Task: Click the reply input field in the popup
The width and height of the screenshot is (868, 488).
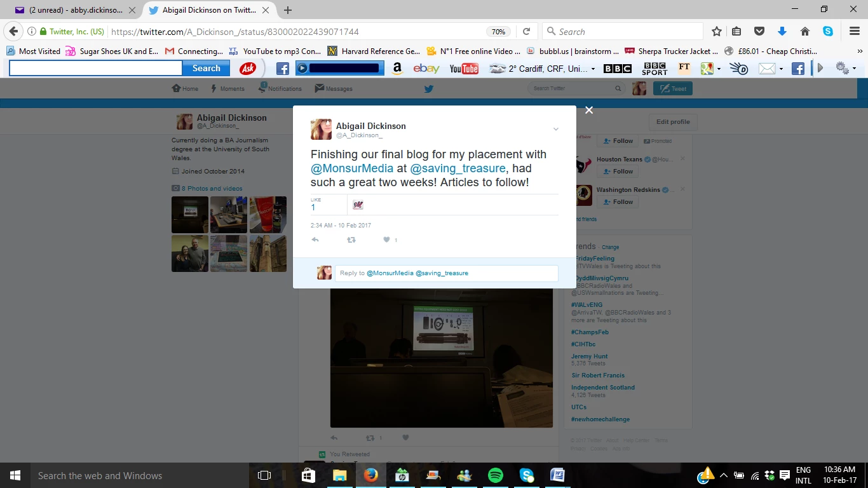Action: [446, 273]
